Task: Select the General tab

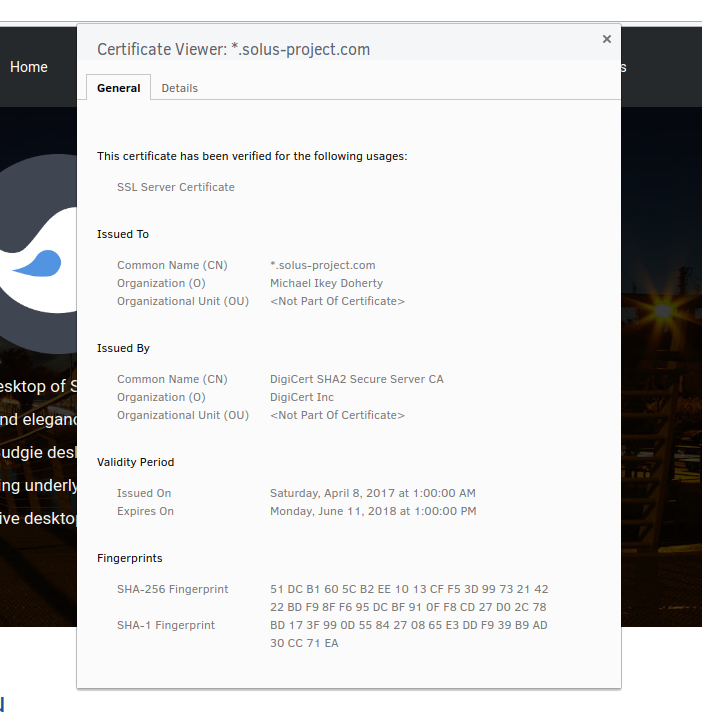Action: 118,87
